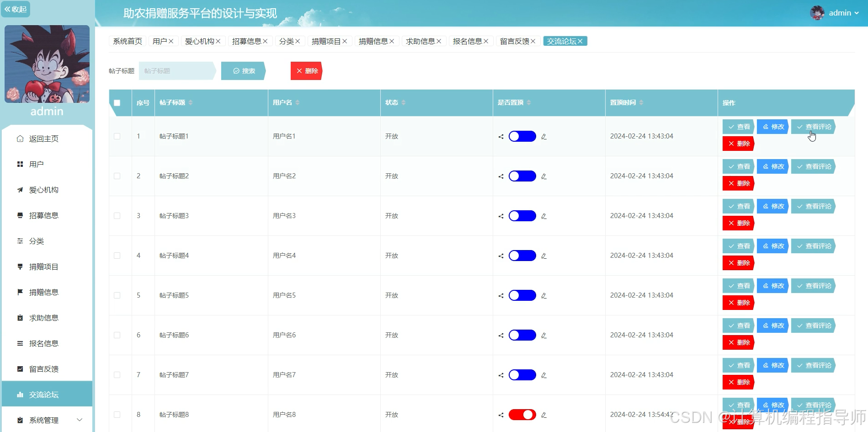Click share icon in row 帖子标题3
Image resolution: width=868 pixels, height=432 pixels.
click(x=501, y=216)
